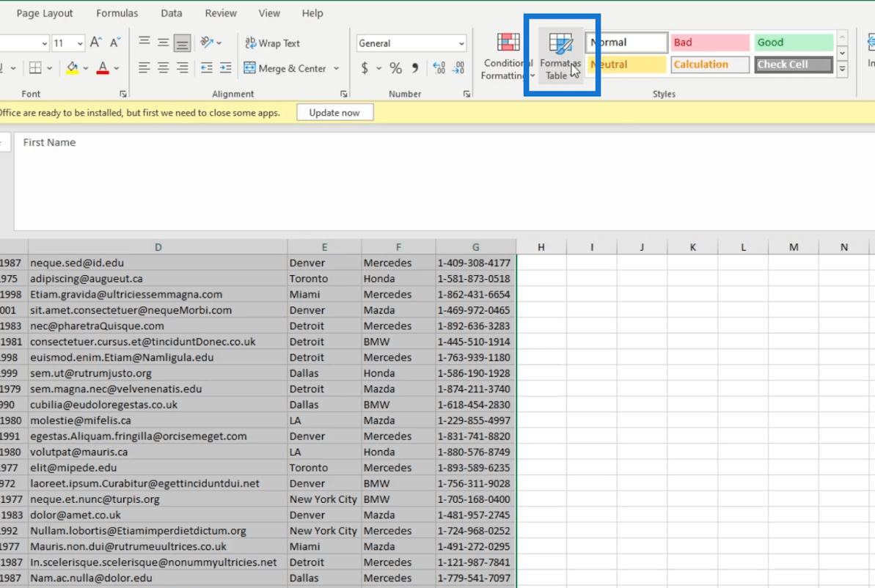Viewport: 875px width, 588px height.
Task: Open Conditional Formatting menu
Action: pos(507,56)
